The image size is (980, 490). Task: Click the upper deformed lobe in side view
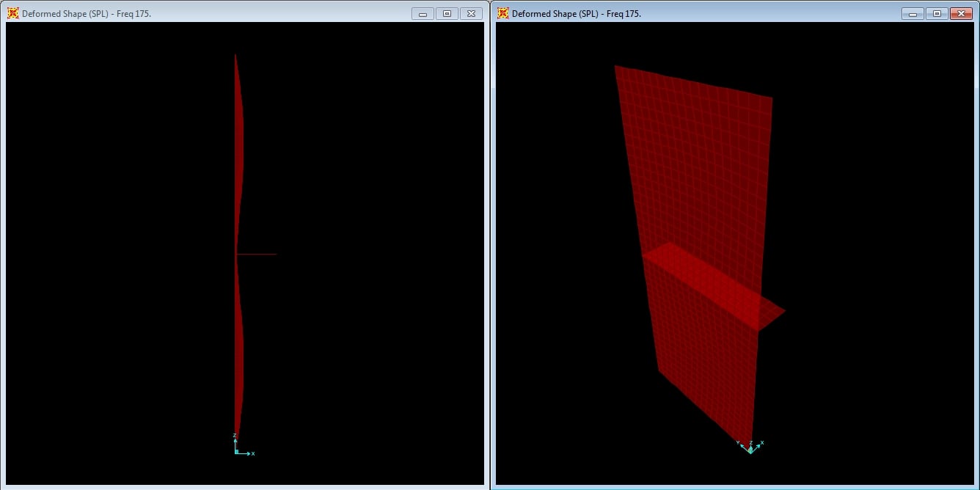pos(238,147)
